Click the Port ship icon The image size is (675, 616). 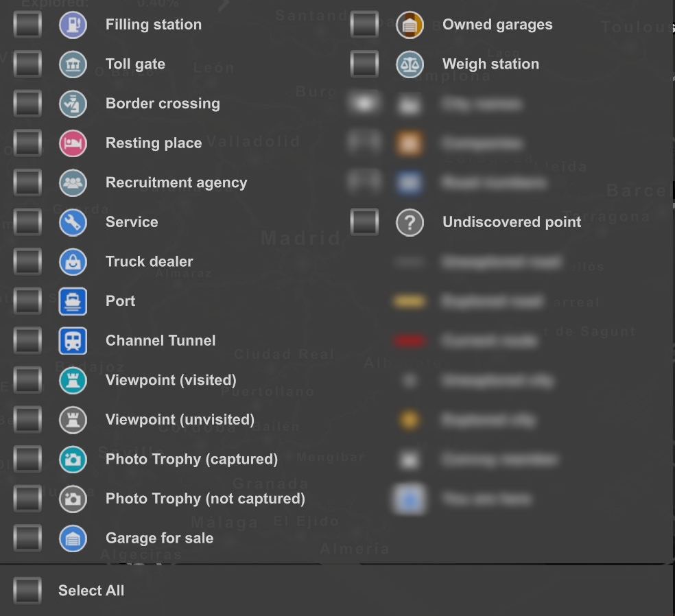[73, 300]
